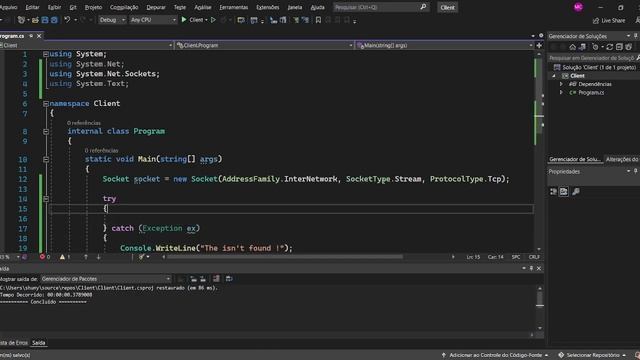Collapse the namespace Client code block
The width and height of the screenshot is (640, 360).
(x=46, y=104)
